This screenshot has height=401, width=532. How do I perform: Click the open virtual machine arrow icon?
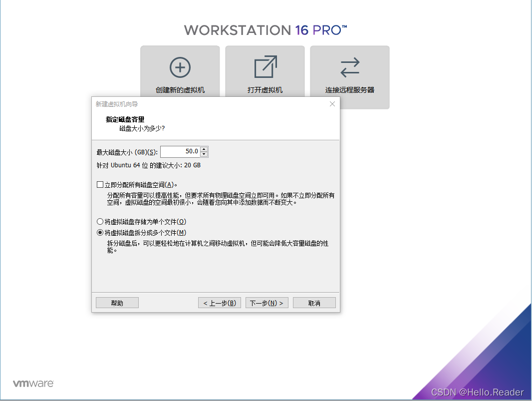pyautogui.click(x=266, y=66)
